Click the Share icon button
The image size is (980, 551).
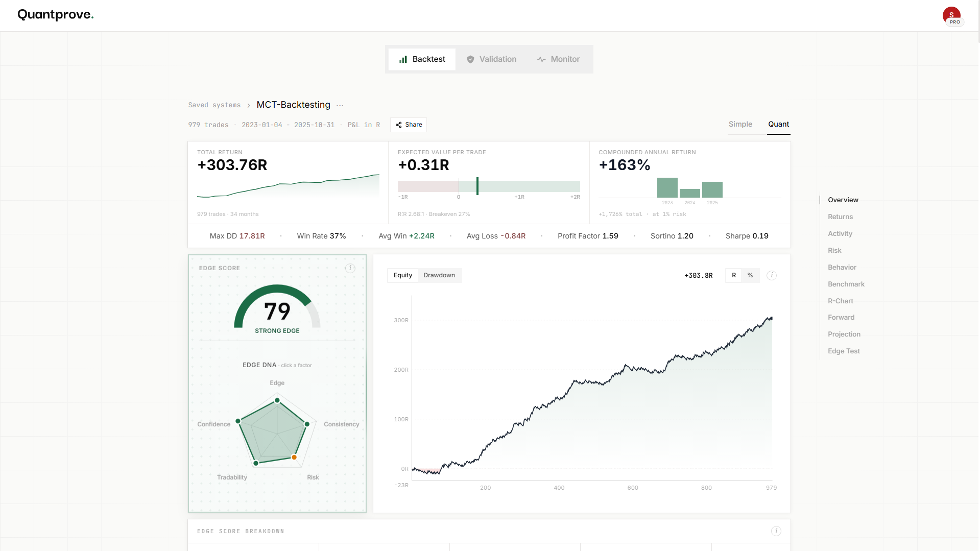tap(409, 125)
